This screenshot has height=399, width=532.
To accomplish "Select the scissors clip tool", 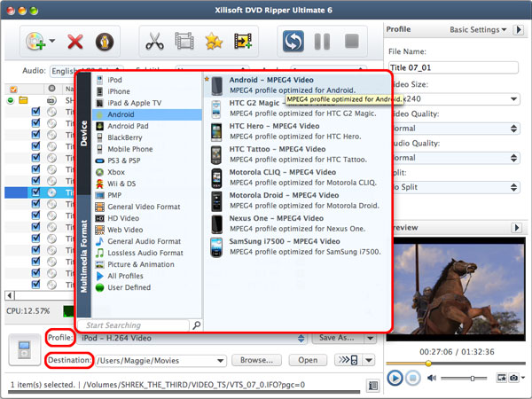I will point(154,42).
